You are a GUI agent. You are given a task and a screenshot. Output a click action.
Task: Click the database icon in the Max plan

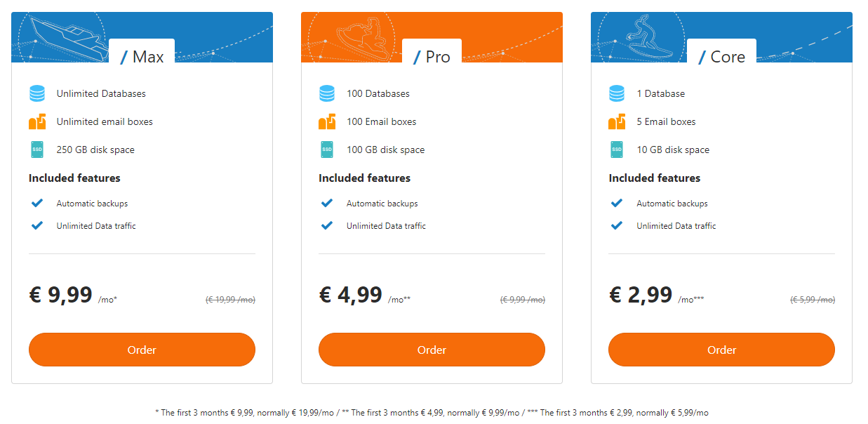point(36,93)
